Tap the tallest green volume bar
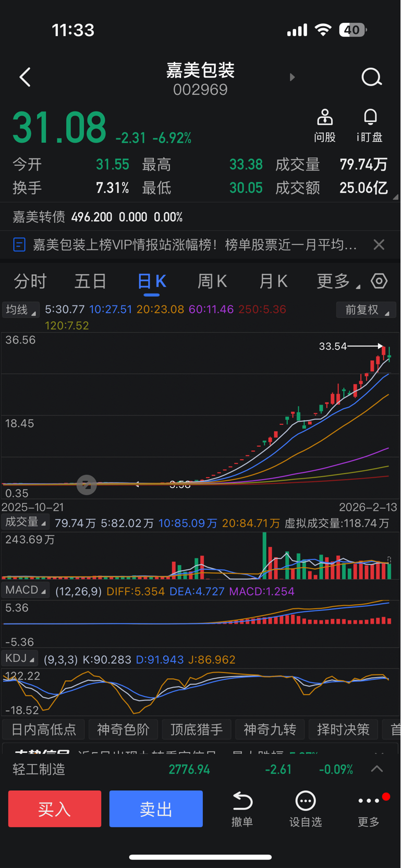Screen dimensions: 401x868 coord(265,555)
